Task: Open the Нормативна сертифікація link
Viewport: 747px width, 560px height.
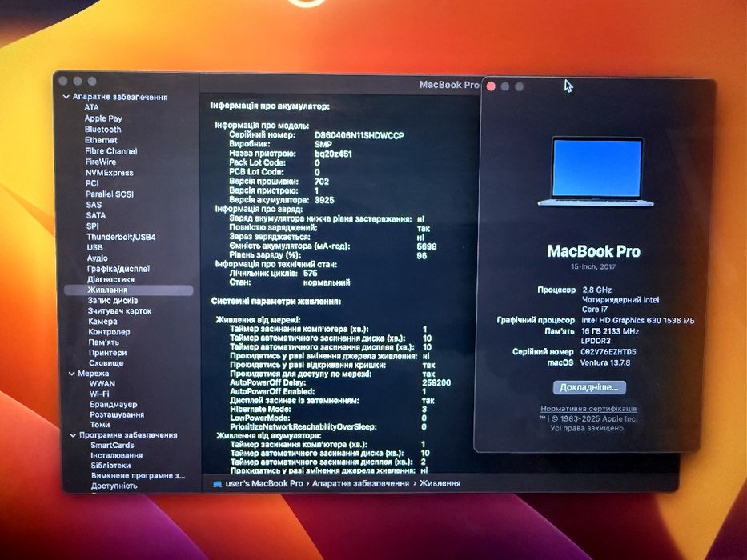Action: point(588,409)
